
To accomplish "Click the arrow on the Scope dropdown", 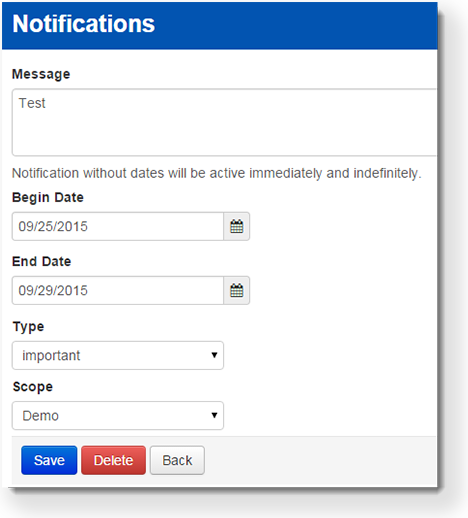I will (214, 415).
